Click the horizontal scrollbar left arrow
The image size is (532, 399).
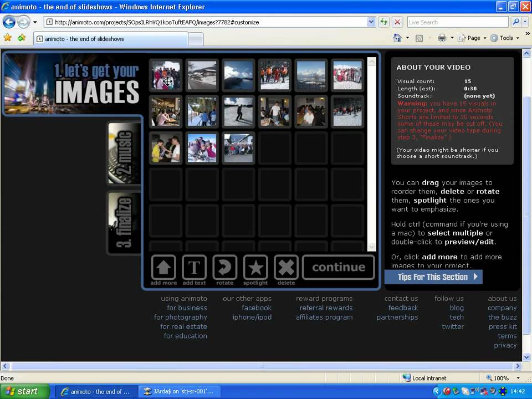(5, 366)
